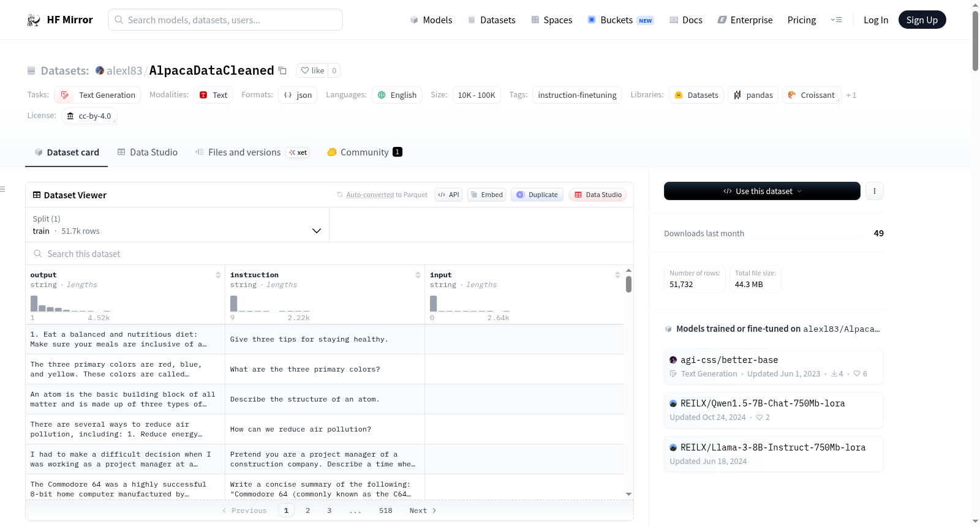980x527 pixels.
Task: Open the agi-css/better-base model card
Action: click(x=774, y=366)
